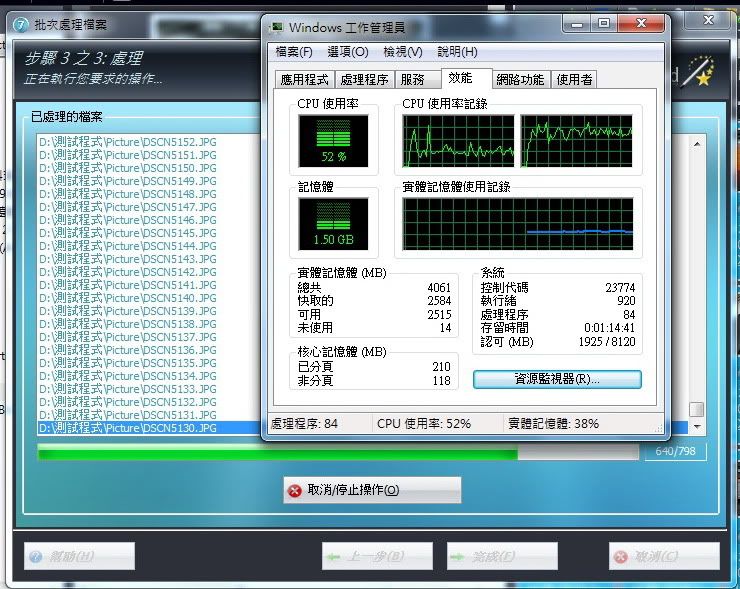Click the 總共 4061 memory value
Screen dimensions: 740x589
(x=439, y=287)
